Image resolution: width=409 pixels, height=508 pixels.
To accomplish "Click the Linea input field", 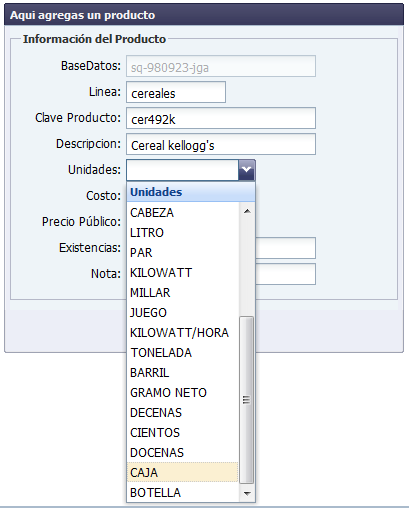I will pos(176,92).
